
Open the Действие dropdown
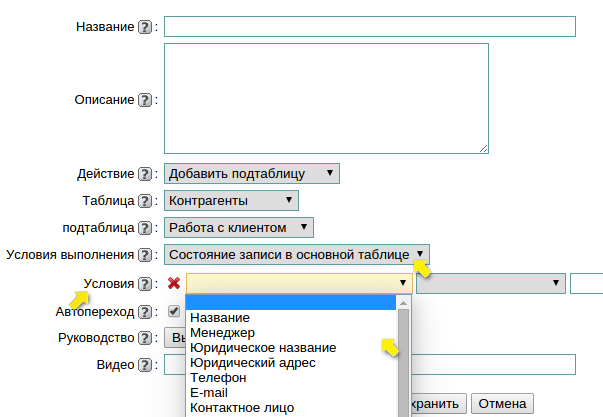tap(251, 174)
